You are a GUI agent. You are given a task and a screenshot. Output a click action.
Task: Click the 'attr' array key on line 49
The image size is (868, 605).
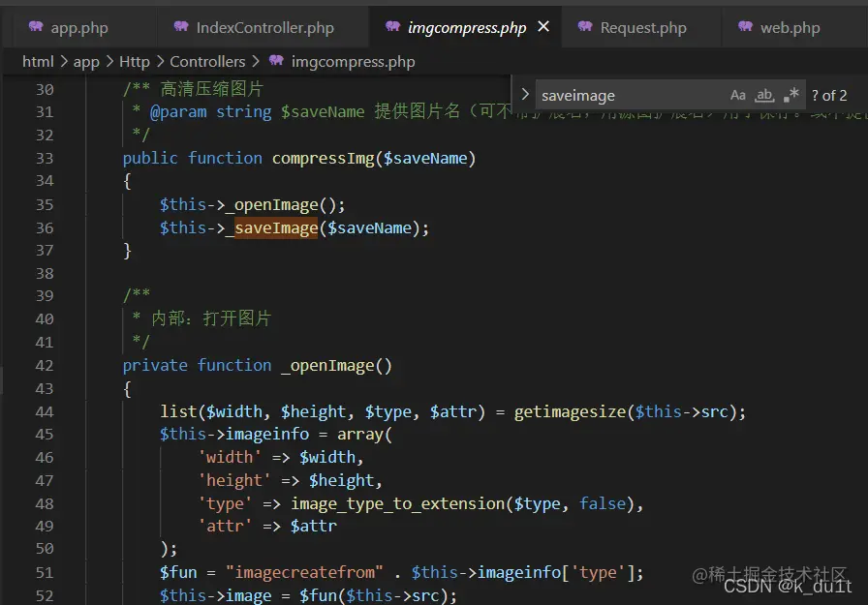[225, 526]
